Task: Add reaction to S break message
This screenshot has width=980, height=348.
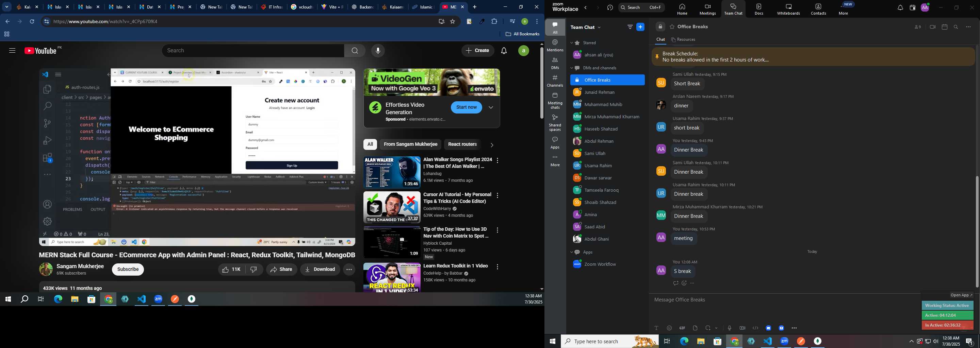Action: pyautogui.click(x=684, y=283)
